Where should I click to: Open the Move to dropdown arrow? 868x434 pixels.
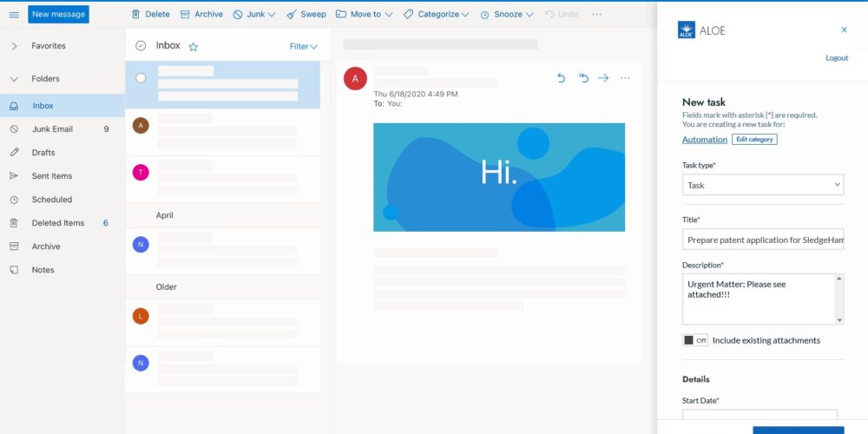tap(389, 15)
